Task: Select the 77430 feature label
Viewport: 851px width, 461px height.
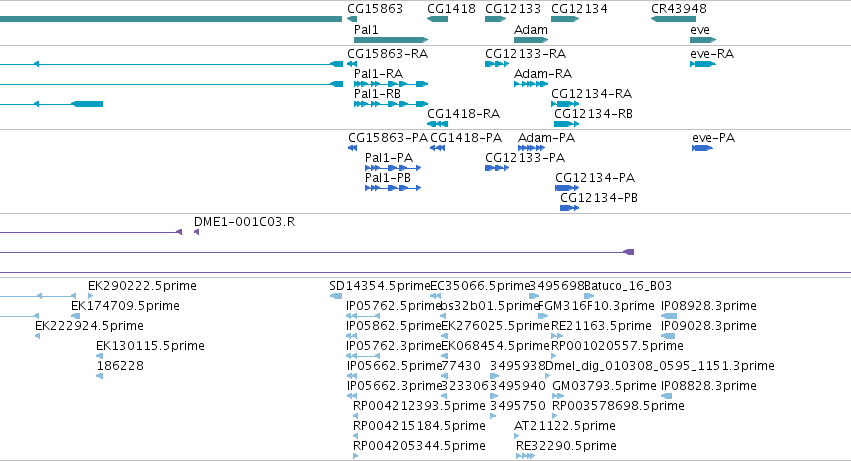Action: (461, 366)
